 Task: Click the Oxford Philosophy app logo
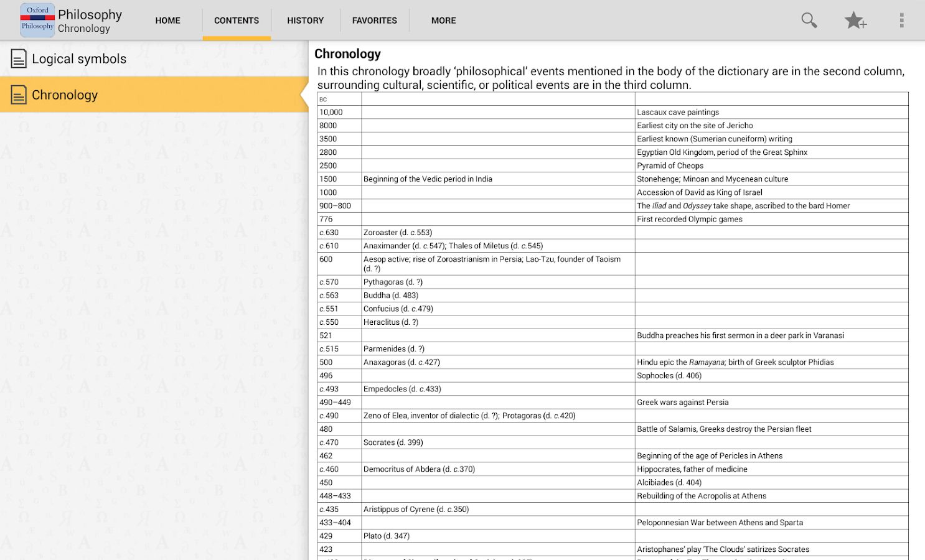tap(37, 20)
